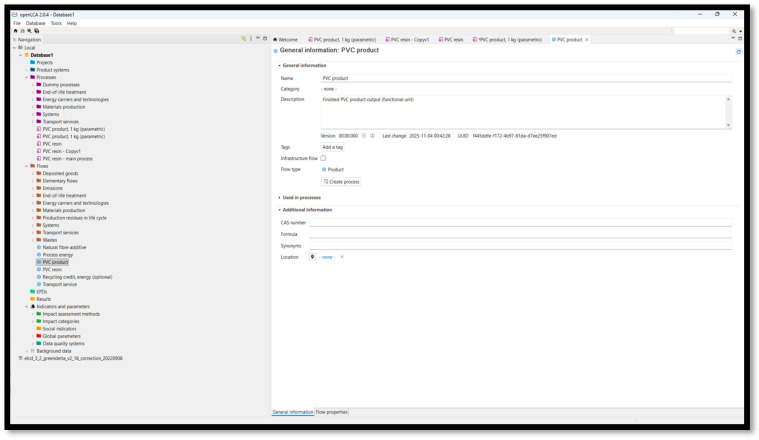The width and height of the screenshot is (759, 440).
Task: Click the Description box scrollbar down arrow
Action: click(728, 125)
